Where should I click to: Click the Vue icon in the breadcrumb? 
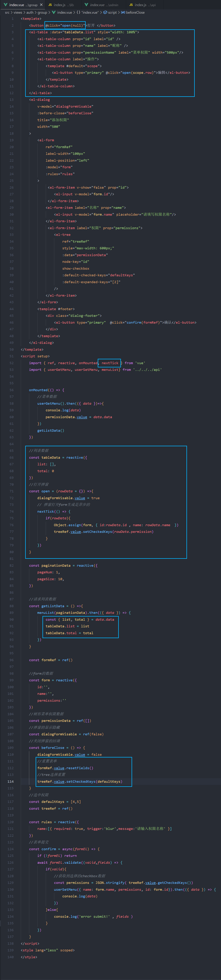(x=54, y=13)
